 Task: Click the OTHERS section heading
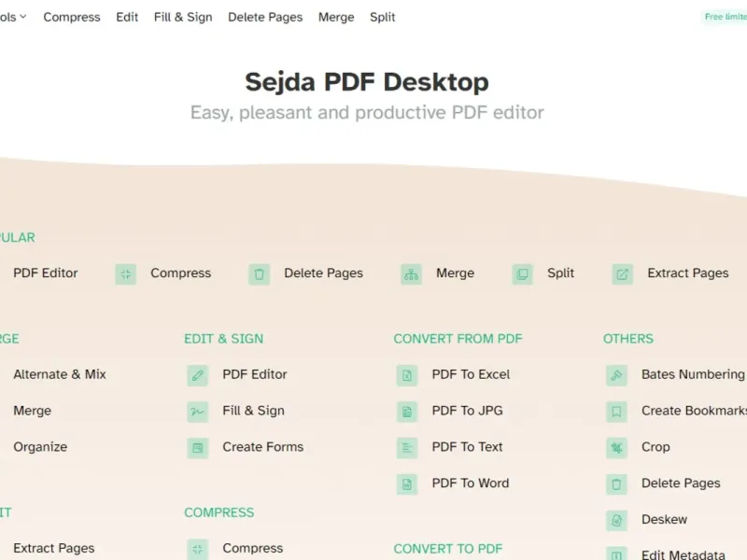point(627,339)
